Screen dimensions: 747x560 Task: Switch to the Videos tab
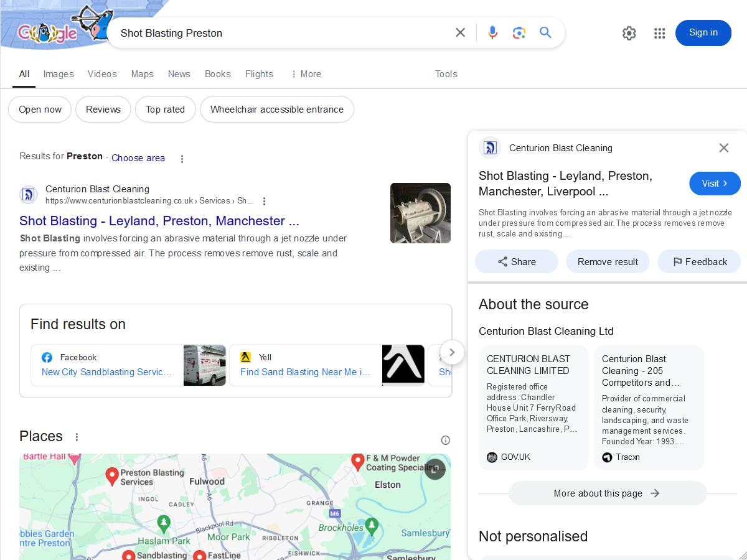pyautogui.click(x=102, y=74)
